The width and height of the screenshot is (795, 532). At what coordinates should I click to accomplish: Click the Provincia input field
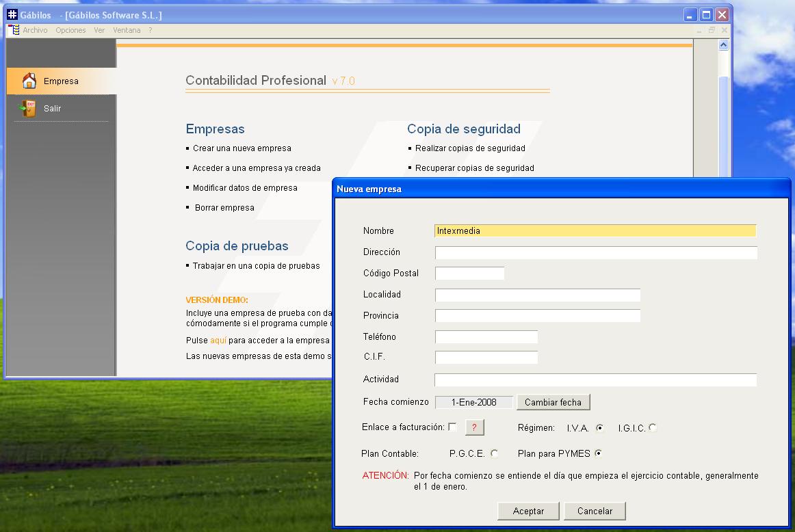click(x=538, y=316)
